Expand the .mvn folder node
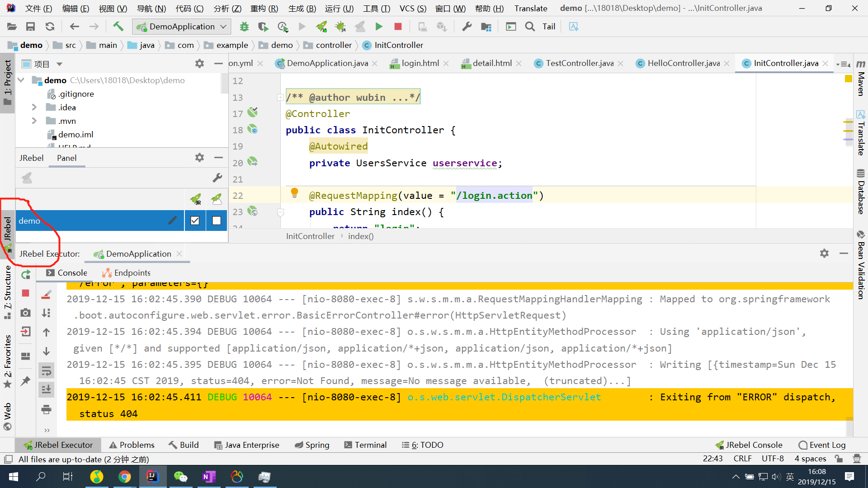 point(34,121)
